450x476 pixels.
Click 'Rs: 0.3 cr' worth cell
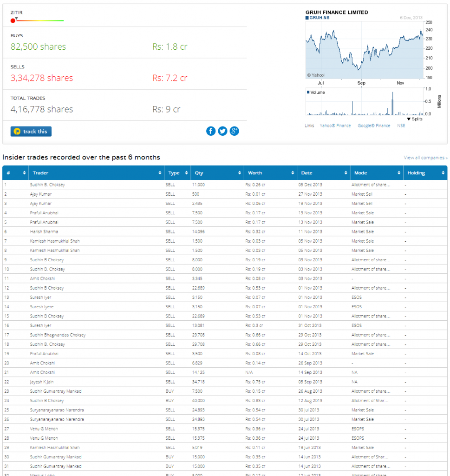click(254, 325)
